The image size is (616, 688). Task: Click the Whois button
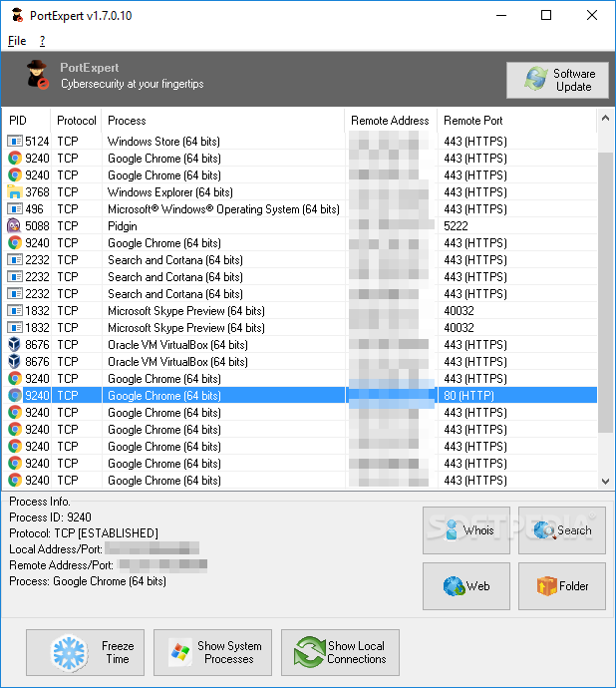click(x=465, y=530)
